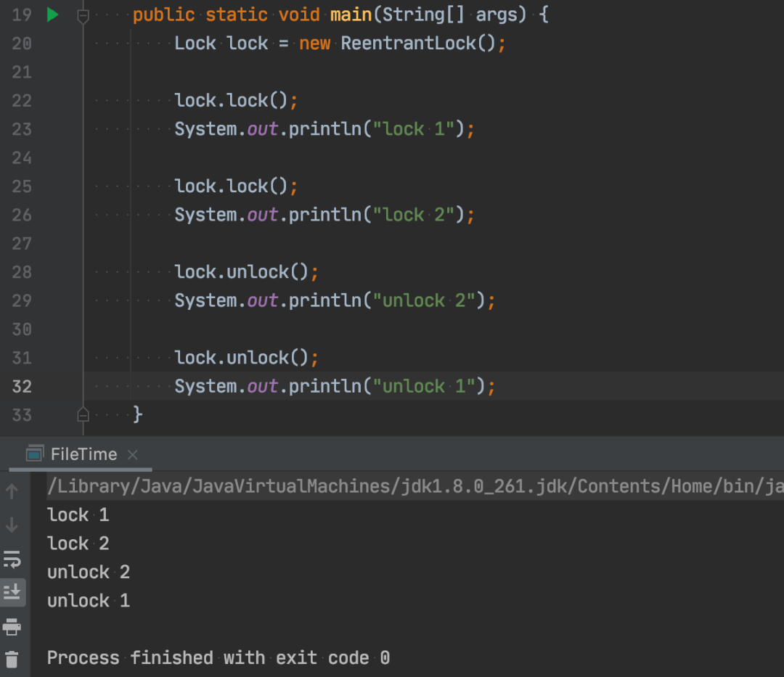This screenshot has height=677, width=784.
Task: Click console output line 'lock 1'
Action: click(x=78, y=514)
